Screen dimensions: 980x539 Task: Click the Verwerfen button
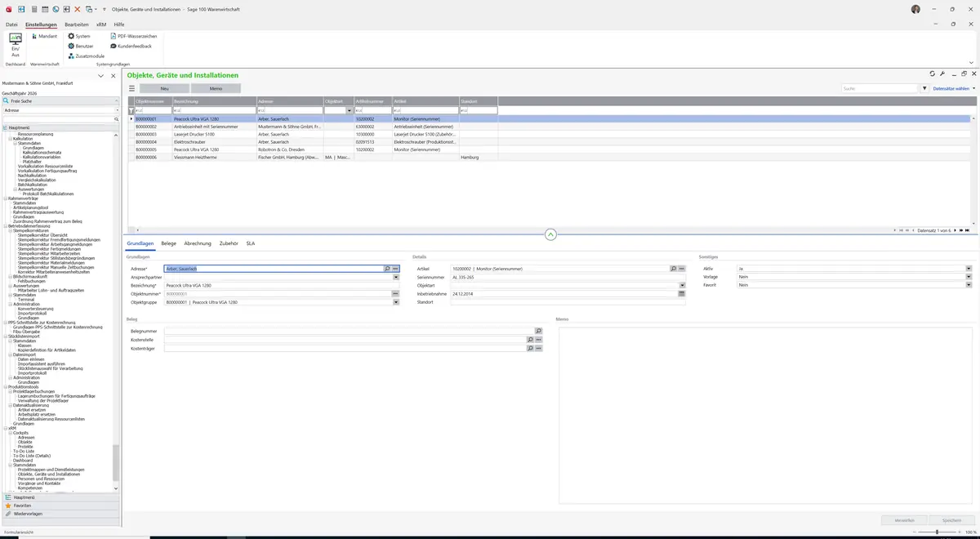click(x=904, y=519)
